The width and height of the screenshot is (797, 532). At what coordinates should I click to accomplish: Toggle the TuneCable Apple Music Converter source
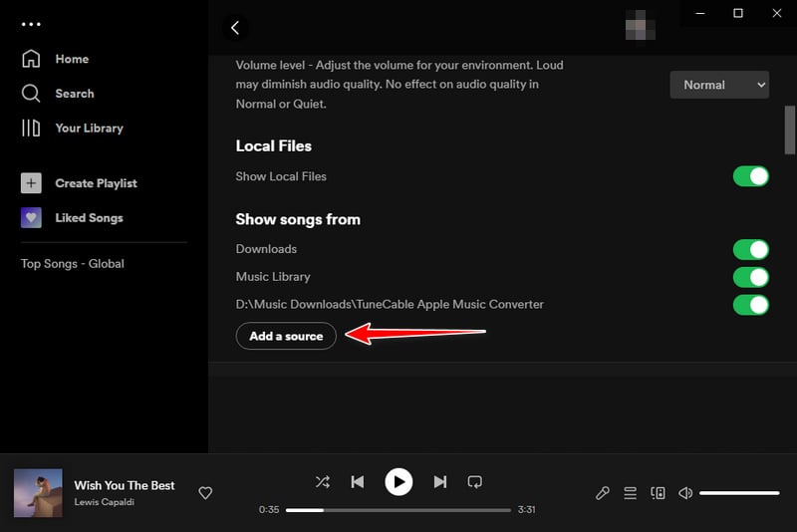point(751,305)
